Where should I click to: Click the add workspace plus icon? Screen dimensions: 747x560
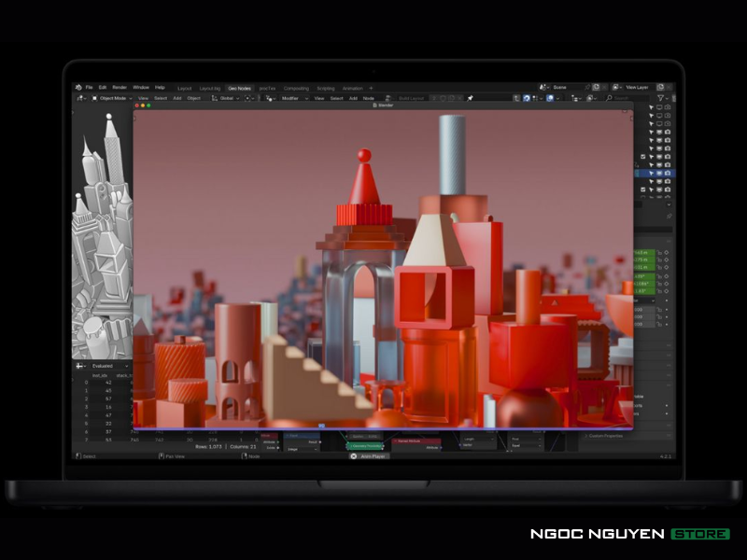pos(371,88)
